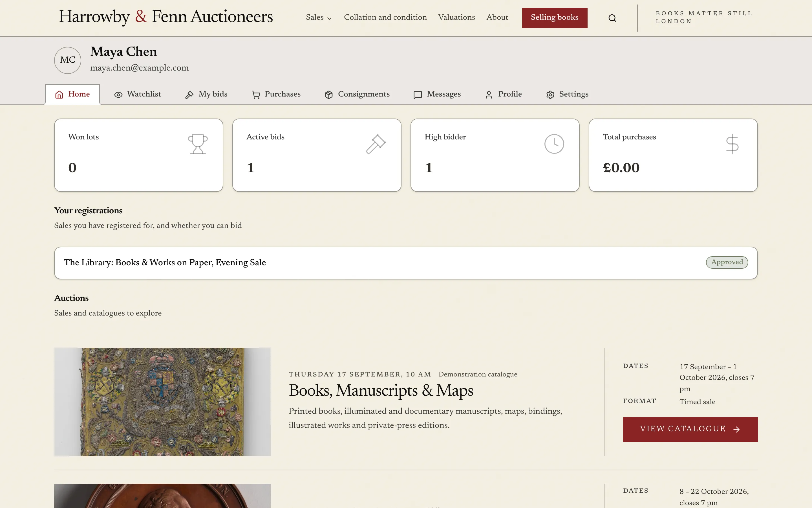
Task: Click the embroidered binding auction thumbnail
Action: click(162, 402)
